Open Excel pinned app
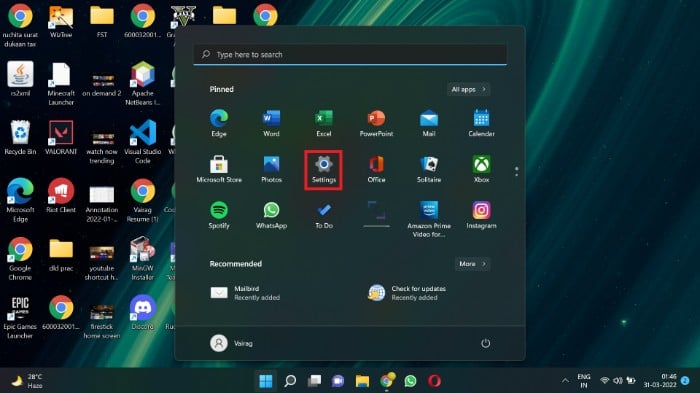 (x=324, y=123)
